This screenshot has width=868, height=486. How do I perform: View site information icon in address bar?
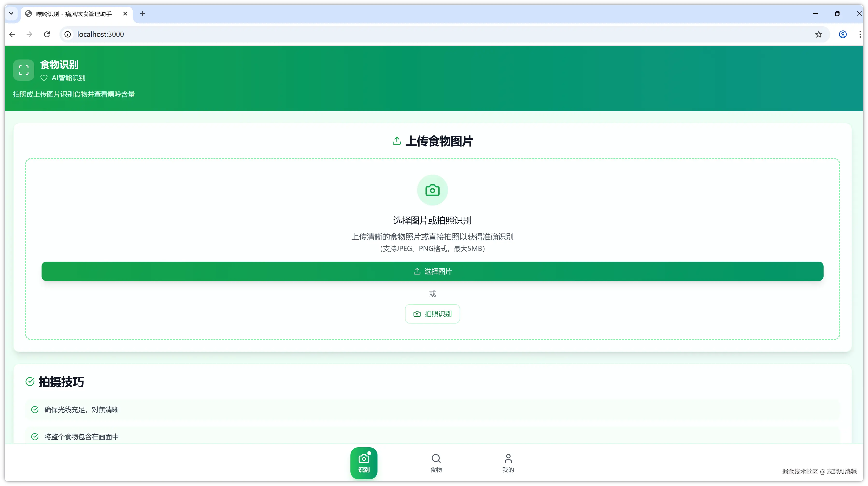68,34
